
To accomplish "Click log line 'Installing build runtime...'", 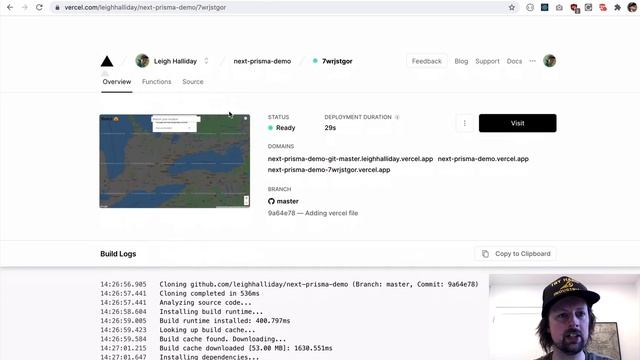I will click(211, 311).
